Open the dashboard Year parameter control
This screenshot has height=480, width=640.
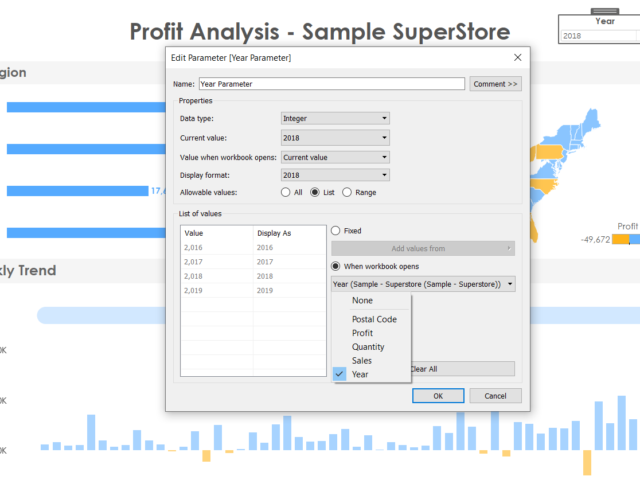pos(600,36)
